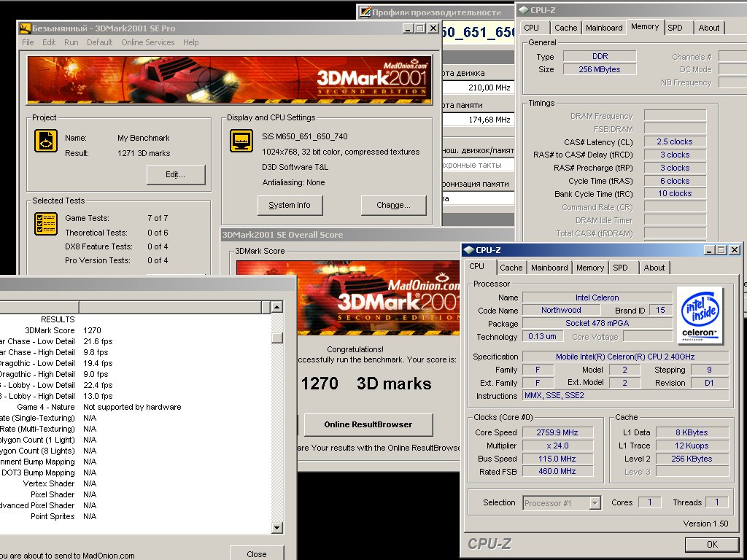
Task: Open the Edit menu in 3DMark2001
Action: pos(49,42)
